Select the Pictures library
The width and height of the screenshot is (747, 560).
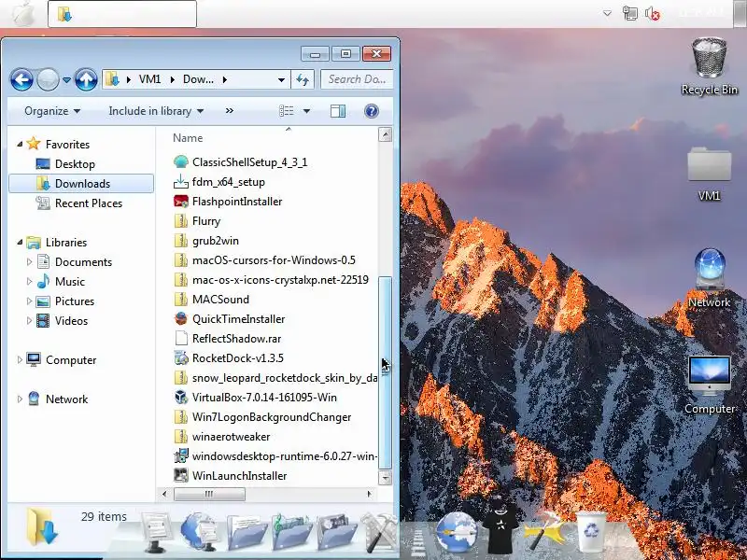tap(75, 301)
